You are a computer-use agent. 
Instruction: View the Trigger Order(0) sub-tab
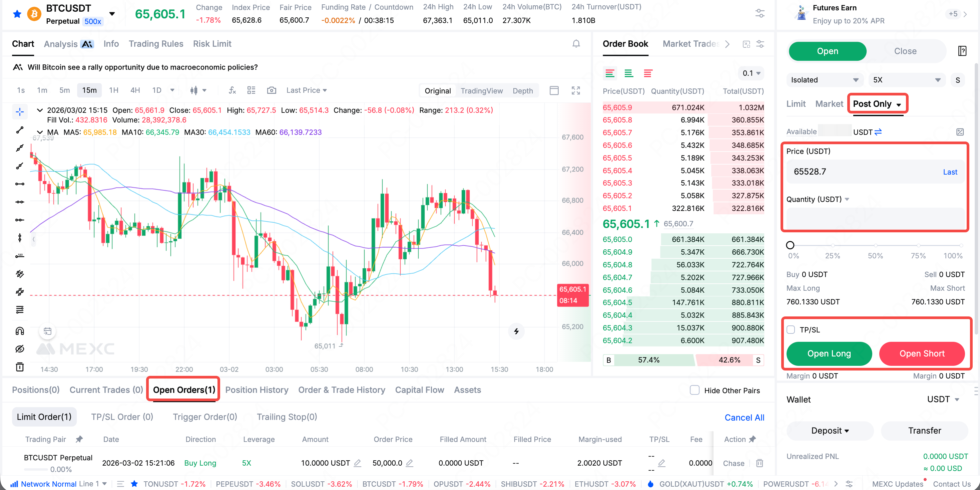pos(205,417)
